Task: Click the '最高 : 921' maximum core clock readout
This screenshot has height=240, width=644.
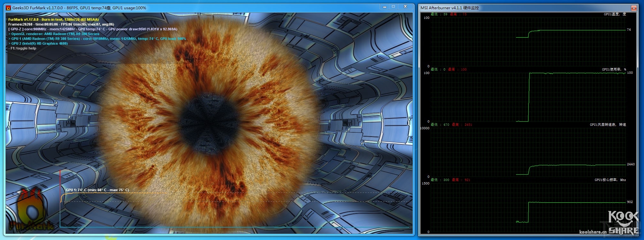Action: 461,180
